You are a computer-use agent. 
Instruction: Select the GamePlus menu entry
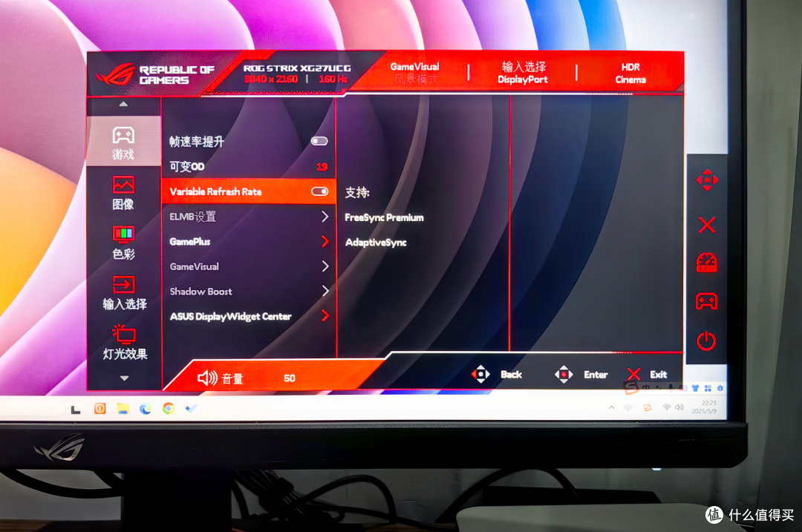(249, 241)
